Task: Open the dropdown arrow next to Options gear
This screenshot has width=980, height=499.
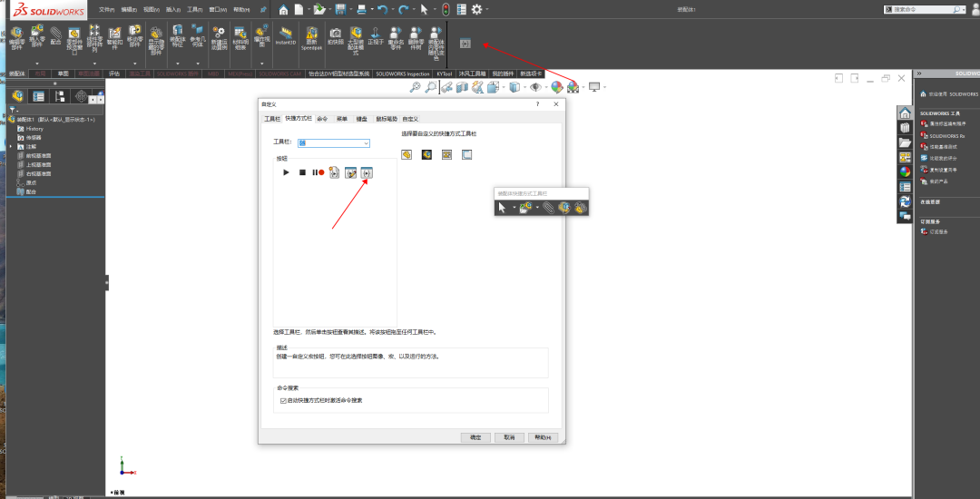Action: click(x=487, y=9)
